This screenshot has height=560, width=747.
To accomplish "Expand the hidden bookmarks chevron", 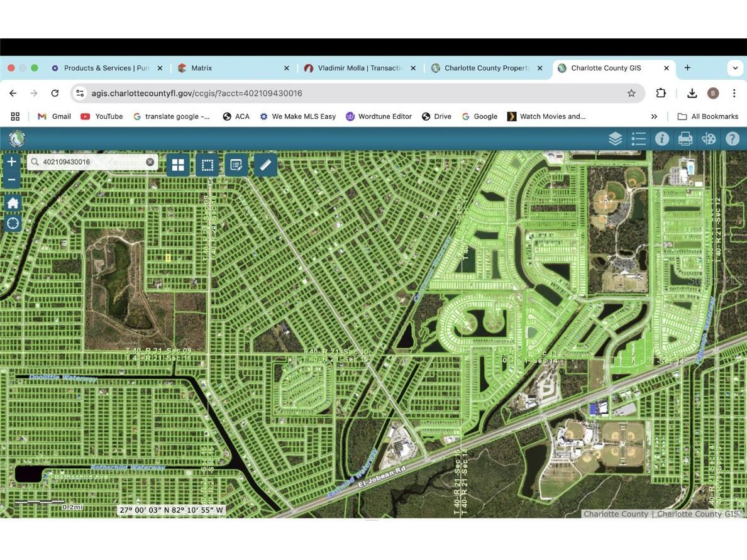I will (654, 116).
